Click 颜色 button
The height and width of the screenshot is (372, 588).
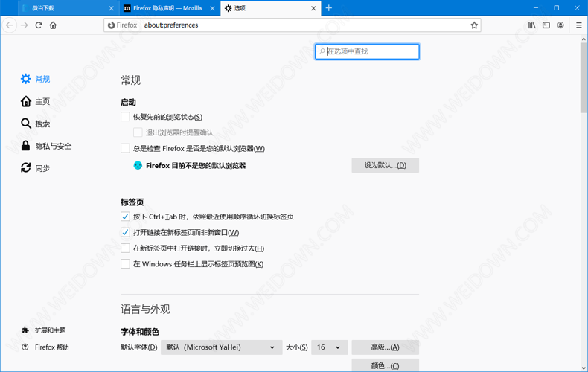385,365
